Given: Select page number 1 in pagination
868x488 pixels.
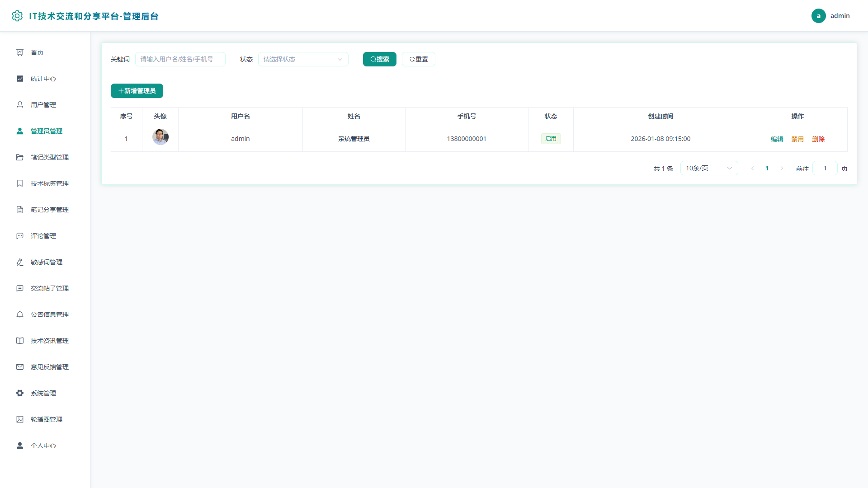Looking at the screenshot, I should (x=767, y=168).
